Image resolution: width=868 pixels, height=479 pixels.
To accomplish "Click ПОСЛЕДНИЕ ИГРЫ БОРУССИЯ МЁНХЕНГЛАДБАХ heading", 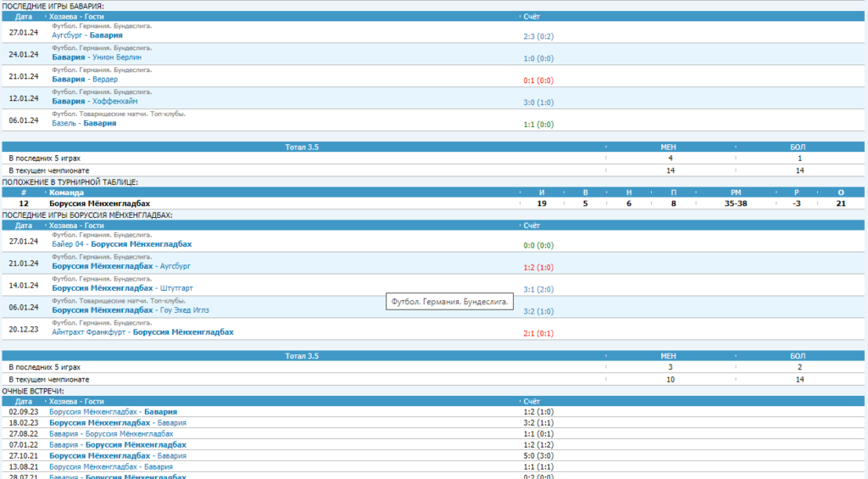I will pos(87,215).
